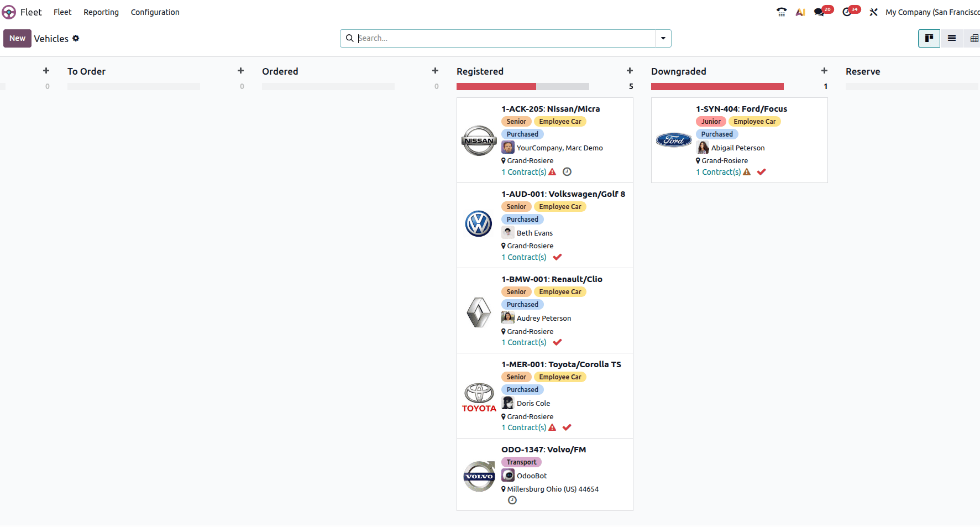Click the Reserve column header
Viewport: 980px width, 527px height.
tap(863, 71)
